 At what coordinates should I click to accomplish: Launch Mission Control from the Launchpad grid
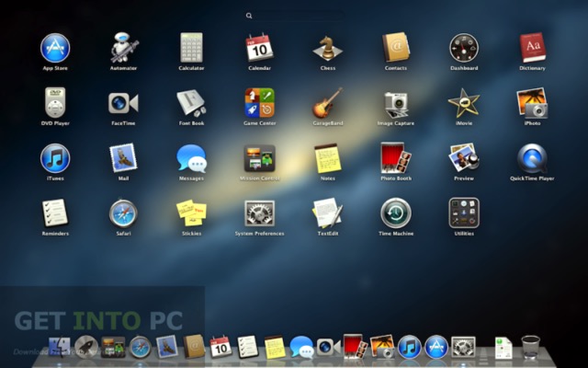click(x=259, y=158)
